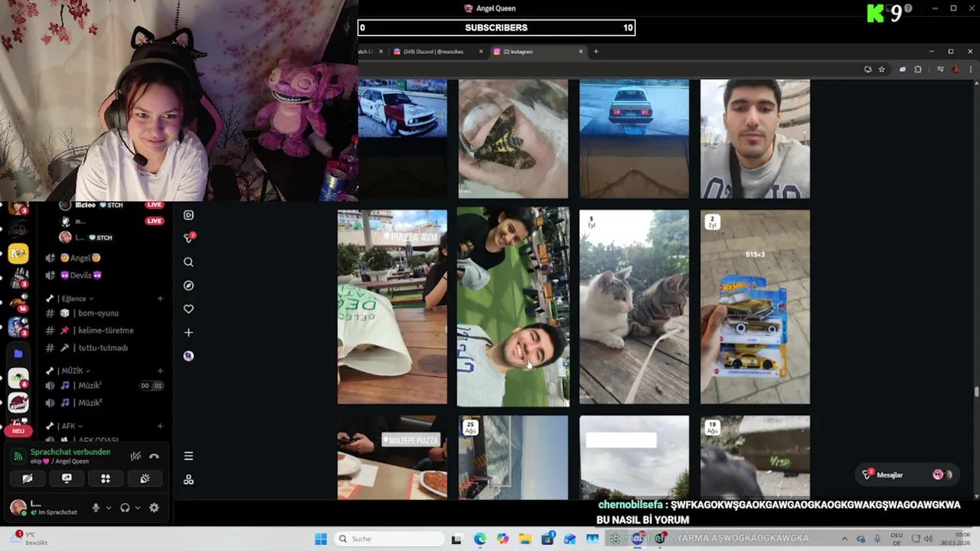
Task: Open the two cats Instagram post
Action: pos(634,307)
